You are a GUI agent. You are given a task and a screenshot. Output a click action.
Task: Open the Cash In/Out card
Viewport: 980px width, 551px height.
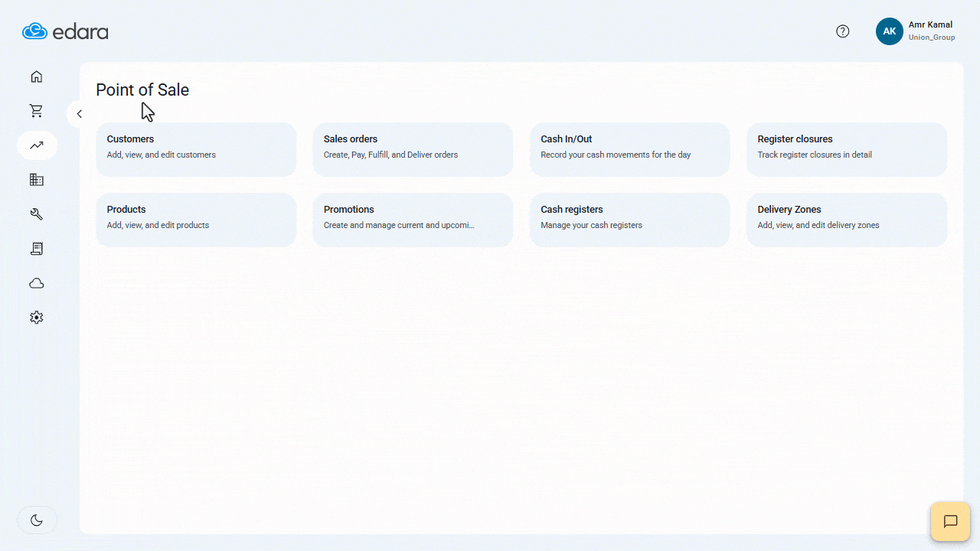point(629,149)
